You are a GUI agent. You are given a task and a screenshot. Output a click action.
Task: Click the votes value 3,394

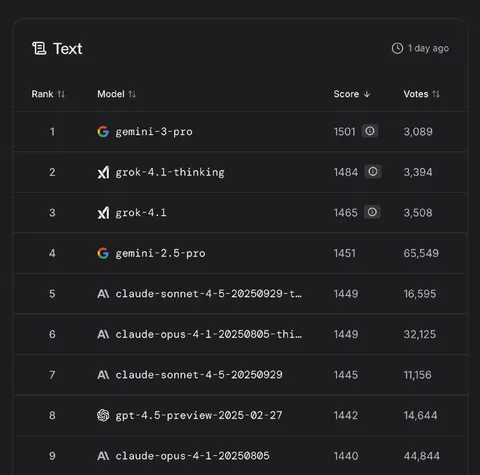click(x=418, y=172)
